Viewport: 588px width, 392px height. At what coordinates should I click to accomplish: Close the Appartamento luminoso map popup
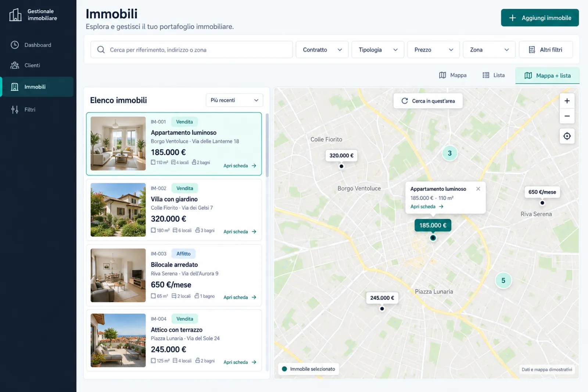click(x=478, y=189)
